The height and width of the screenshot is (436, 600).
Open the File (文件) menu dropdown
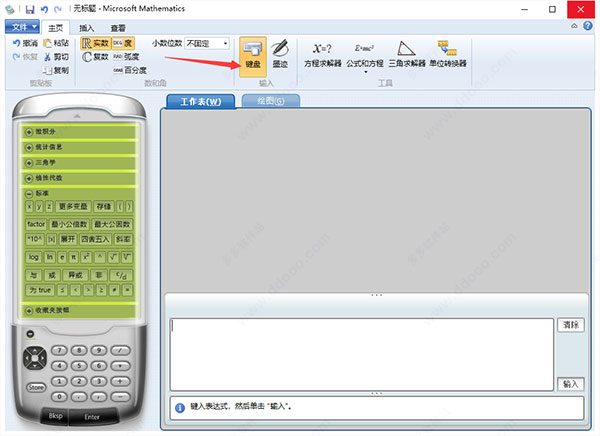coord(22,27)
